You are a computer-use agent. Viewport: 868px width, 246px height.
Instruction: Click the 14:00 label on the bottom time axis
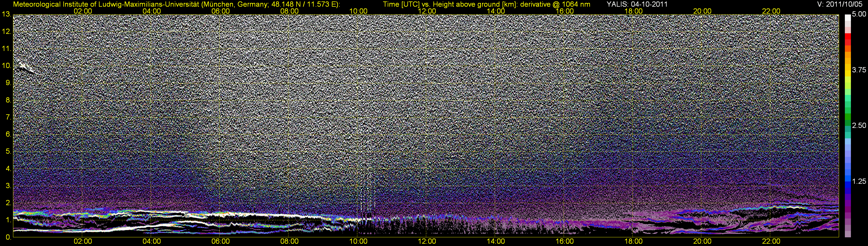tap(496, 241)
